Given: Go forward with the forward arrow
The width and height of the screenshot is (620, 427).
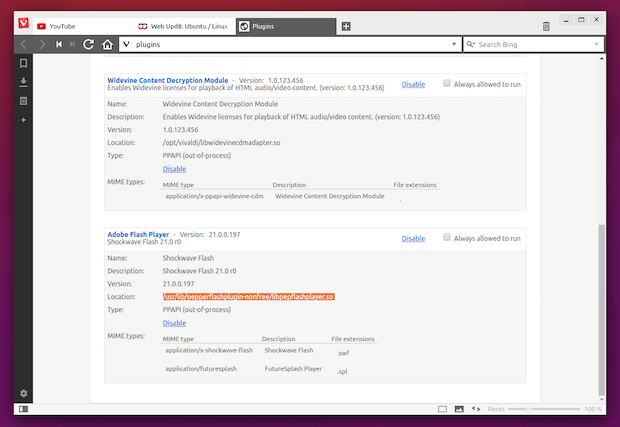Looking at the screenshot, I should click(x=42, y=44).
